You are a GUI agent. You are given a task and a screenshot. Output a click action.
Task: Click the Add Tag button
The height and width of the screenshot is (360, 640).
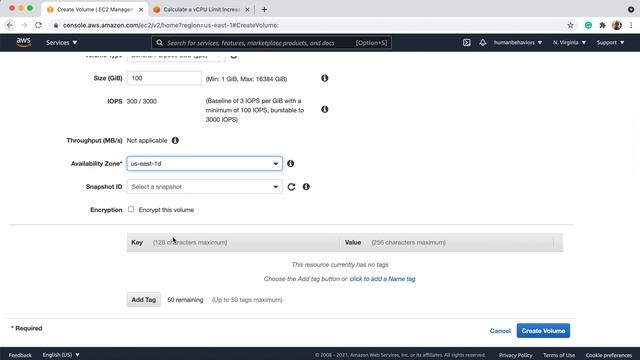tap(144, 300)
